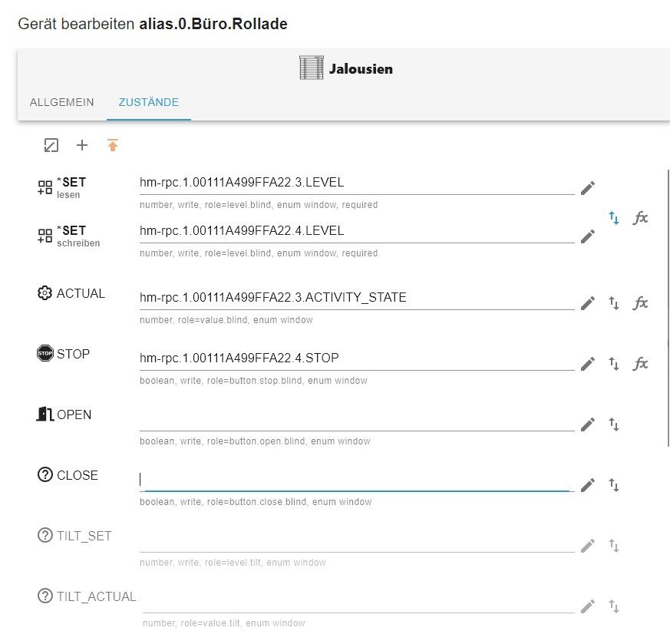Select the ZUSTÄNDE tab
The height and width of the screenshot is (644, 670).
click(149, 102)
